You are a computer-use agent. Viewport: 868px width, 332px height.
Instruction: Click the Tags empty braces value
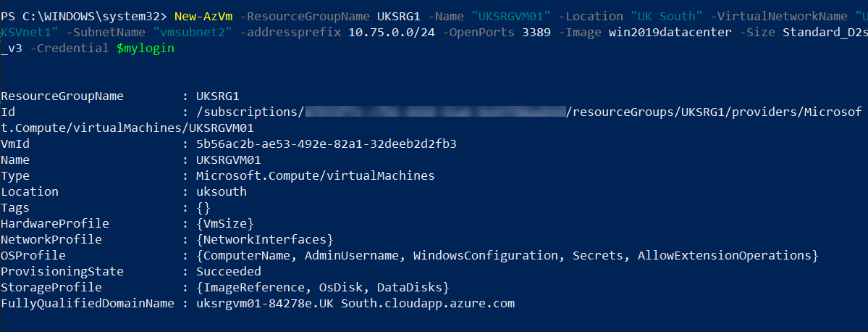coord(203,208)
